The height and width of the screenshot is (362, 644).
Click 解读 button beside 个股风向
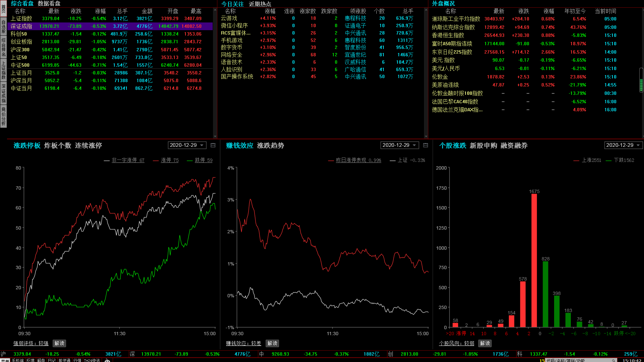485,343
